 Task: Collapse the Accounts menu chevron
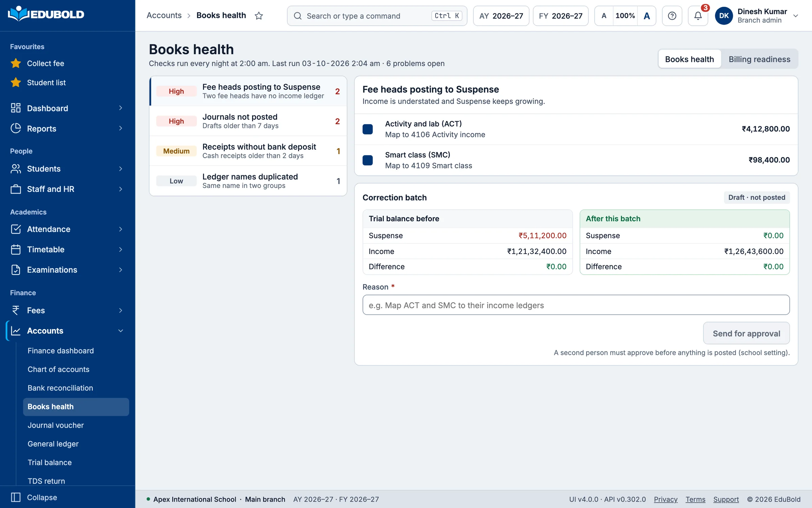click(120, 331)
